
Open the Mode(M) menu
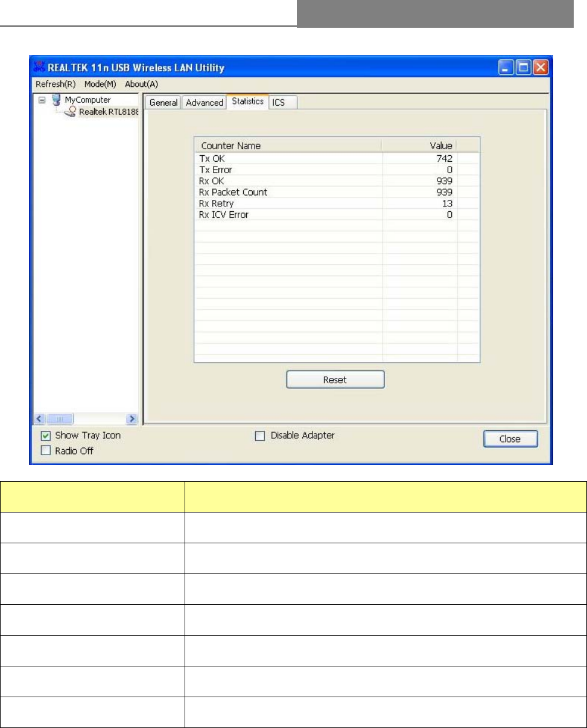[100, 84]
